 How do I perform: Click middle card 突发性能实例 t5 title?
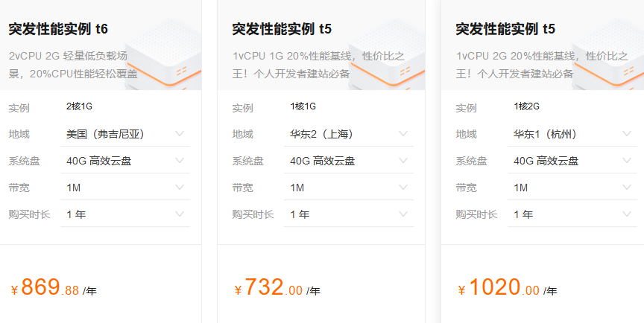pyautogui.click(x=282, y=29)
